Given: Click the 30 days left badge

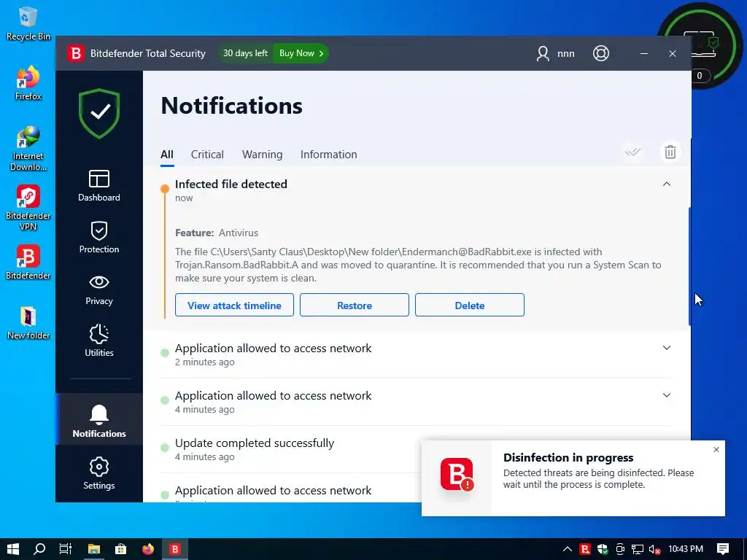Looking at the screenshot, I should 245,53.
